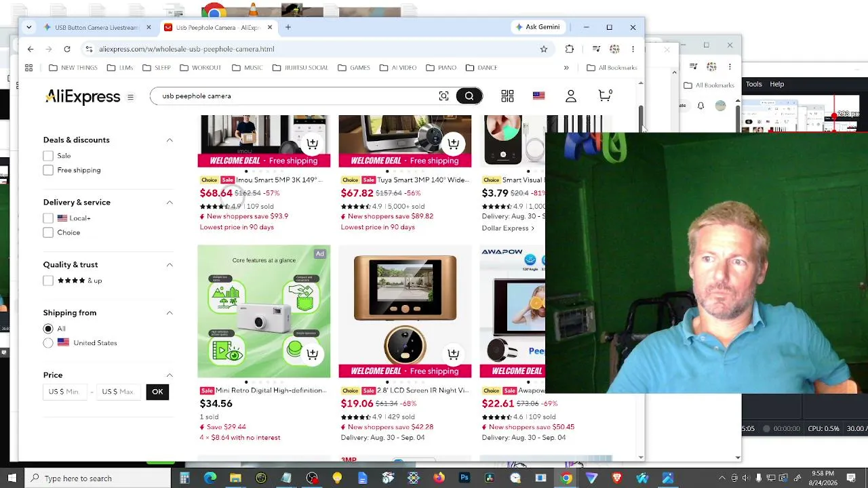Open Brave browser from the taskbar
Image resolution: width=868 pixels, height=488 pixels.
pos(617,478)
